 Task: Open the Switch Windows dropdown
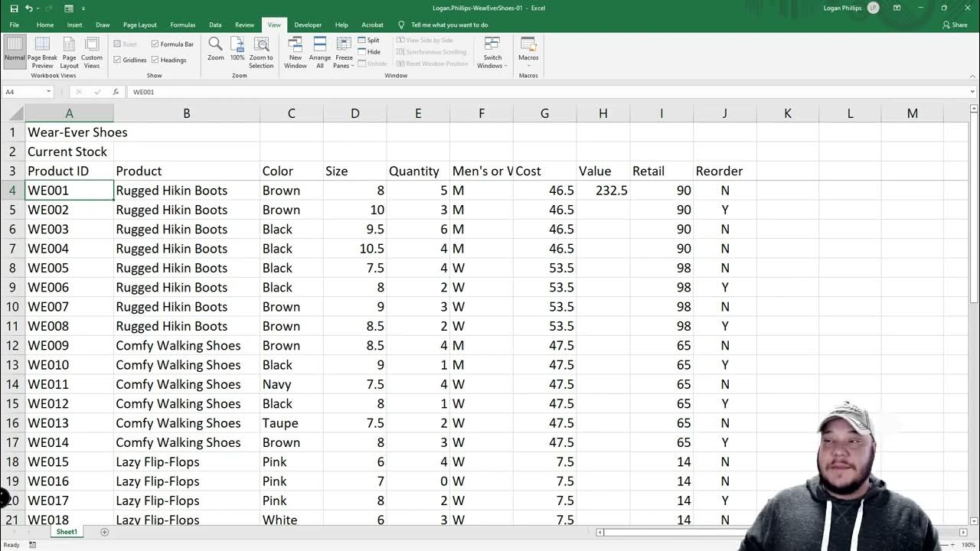492,51
